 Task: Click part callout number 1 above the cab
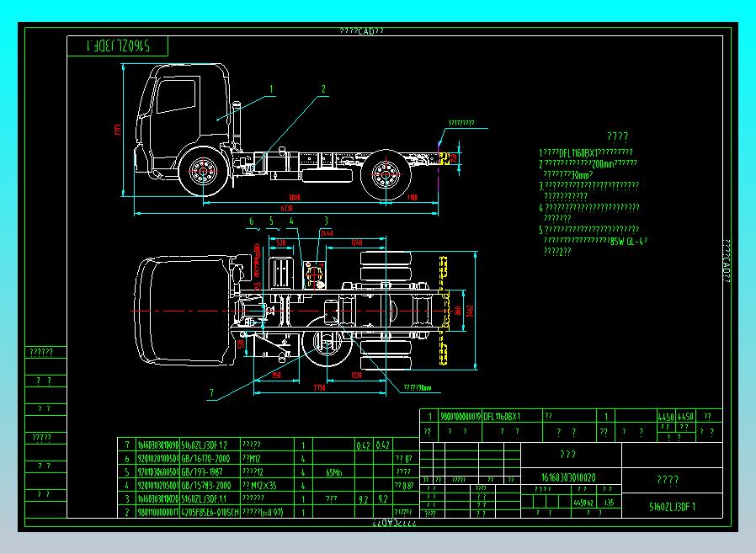point(272,88)
